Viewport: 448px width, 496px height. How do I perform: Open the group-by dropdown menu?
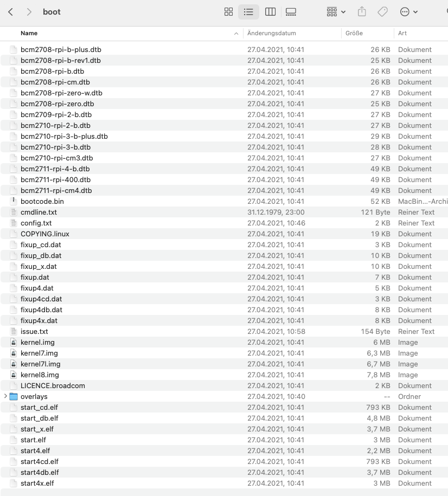(x=336, y=12)
